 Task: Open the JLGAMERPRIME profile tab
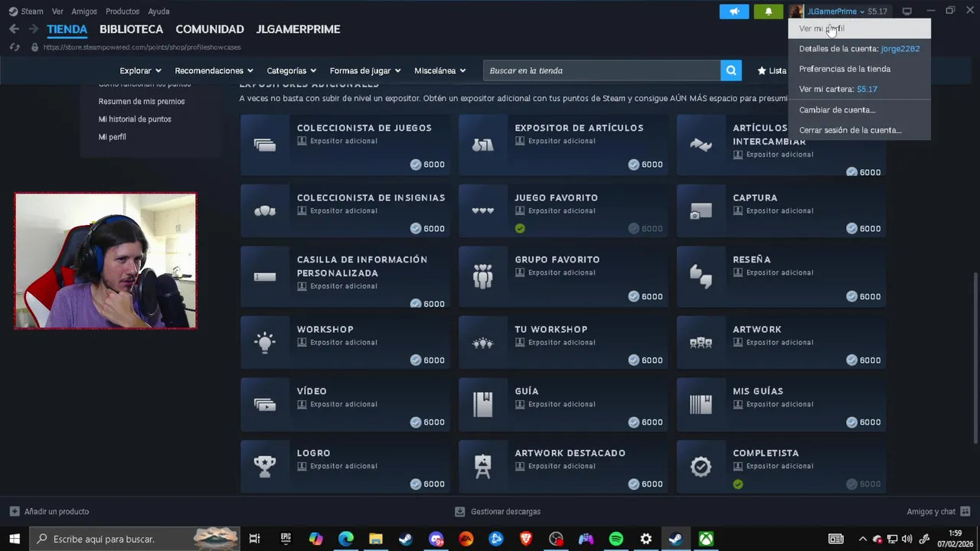pyautogui.click(x=298, y=29)
